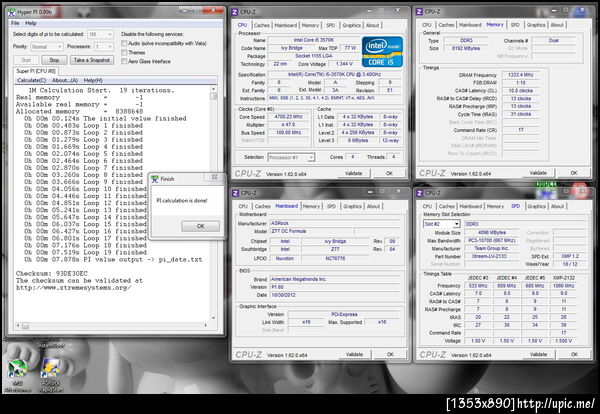Click the Stop button in Hyper PI

pos(54,60)
